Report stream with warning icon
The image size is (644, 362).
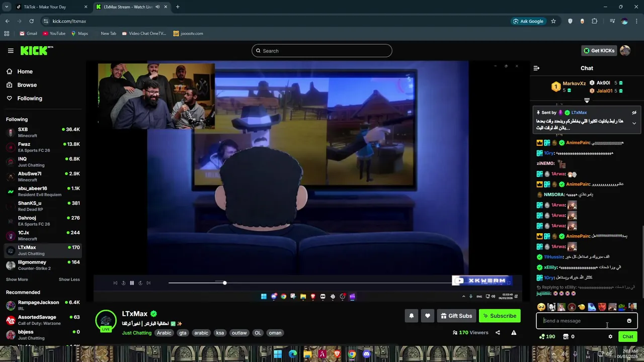pyautogui.click(x=514, y=332)
